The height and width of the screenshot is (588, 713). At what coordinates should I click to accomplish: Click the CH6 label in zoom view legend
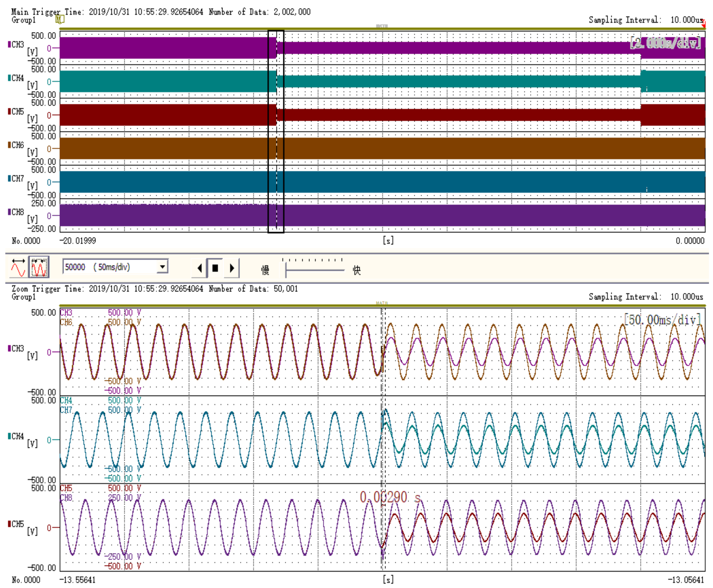pos(66,322)
